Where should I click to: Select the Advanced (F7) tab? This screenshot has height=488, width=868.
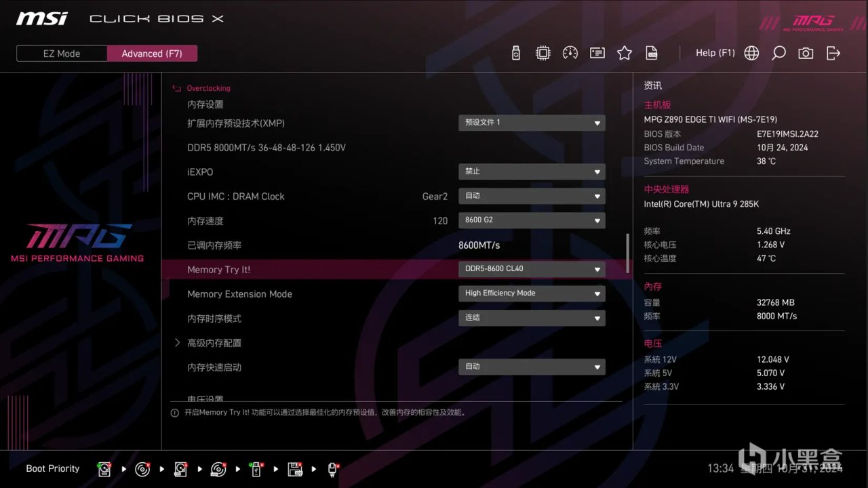152,54
